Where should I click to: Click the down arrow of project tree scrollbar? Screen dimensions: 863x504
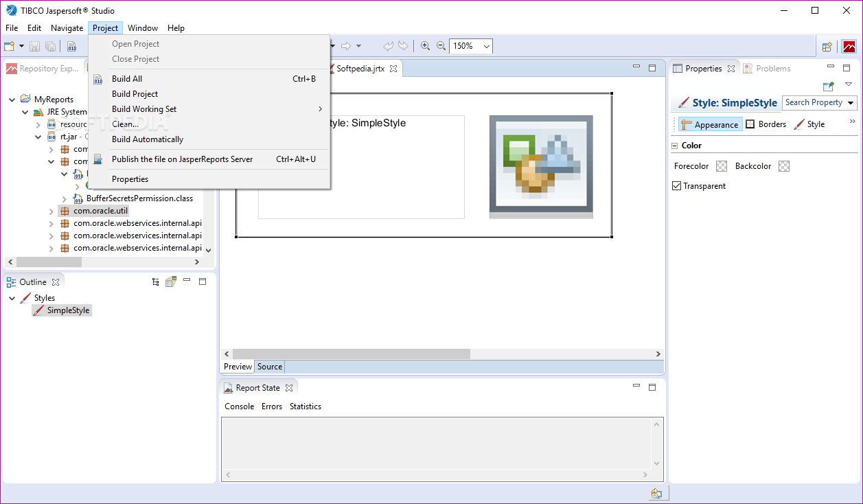coord(209,251)
